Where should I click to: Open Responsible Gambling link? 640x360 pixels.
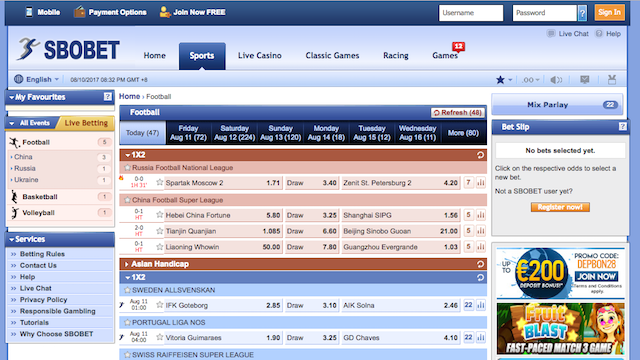click(58, 311)
